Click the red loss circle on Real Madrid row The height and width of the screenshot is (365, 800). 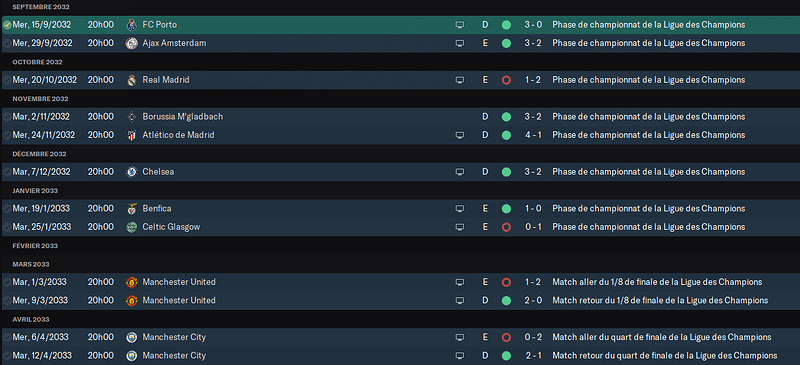506,80
